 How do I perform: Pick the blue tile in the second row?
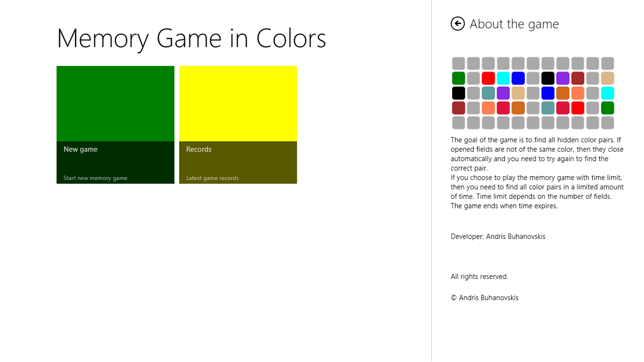point(518,78)
